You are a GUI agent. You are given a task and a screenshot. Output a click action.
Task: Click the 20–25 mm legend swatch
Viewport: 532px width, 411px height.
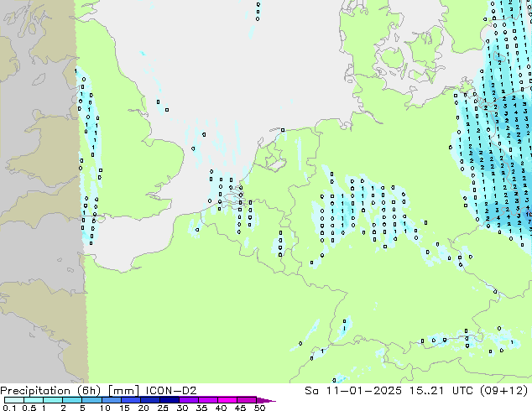(x=149, y=400)
